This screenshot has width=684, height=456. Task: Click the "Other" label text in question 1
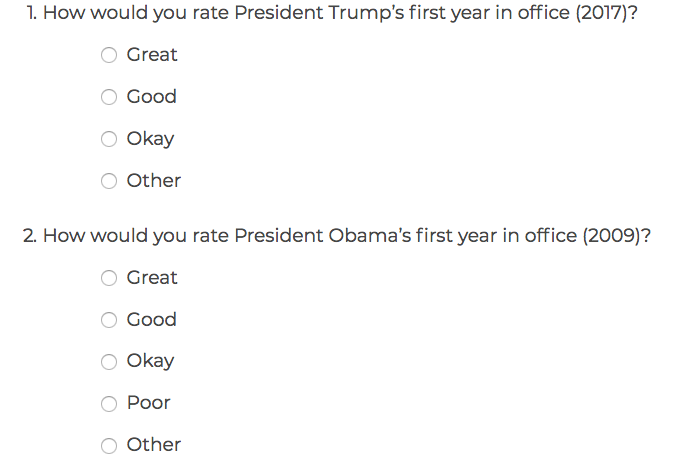coord(154,181)
